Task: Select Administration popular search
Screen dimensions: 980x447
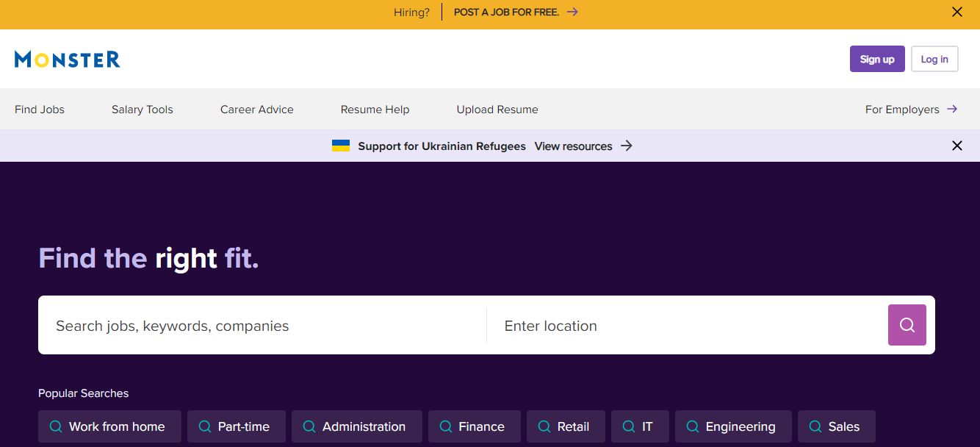Action: (357, 426)
